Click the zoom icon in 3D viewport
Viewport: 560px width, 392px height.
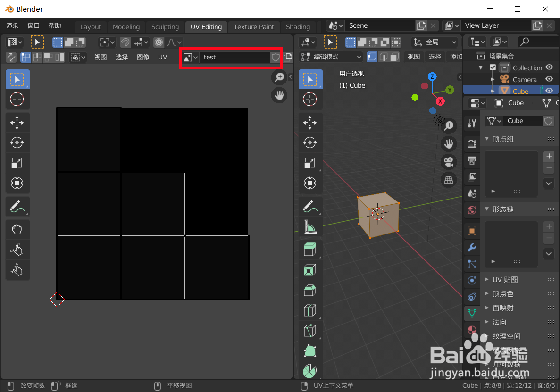449,125
